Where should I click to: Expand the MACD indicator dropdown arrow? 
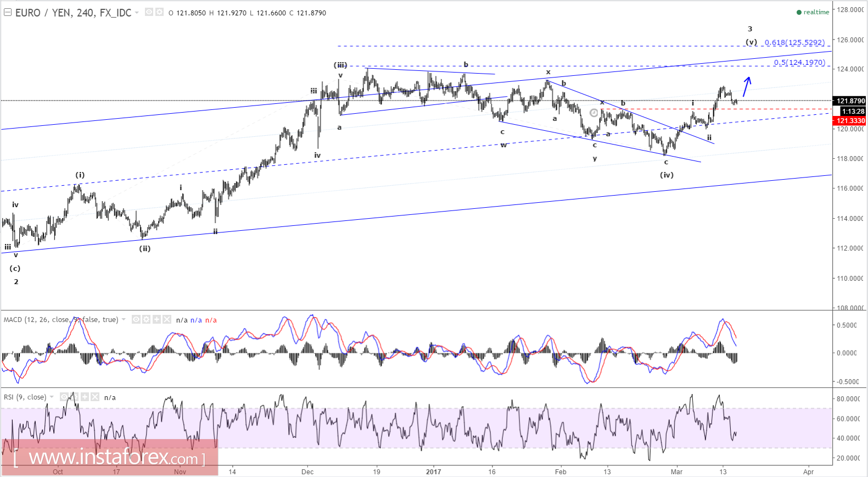124,319
